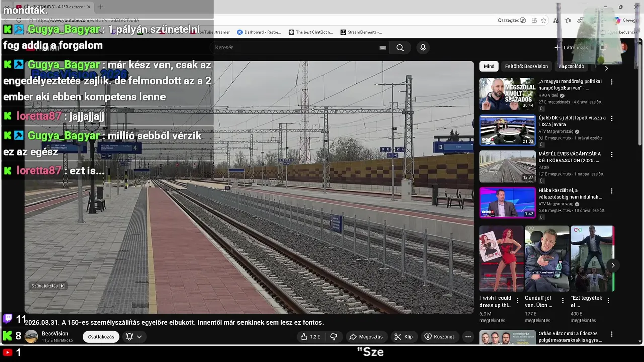Viewport: 644px width, 362px height.
Task: Select the Kapcsolódó filter chip
Action: pyautogui.click(x=571, y=66)
